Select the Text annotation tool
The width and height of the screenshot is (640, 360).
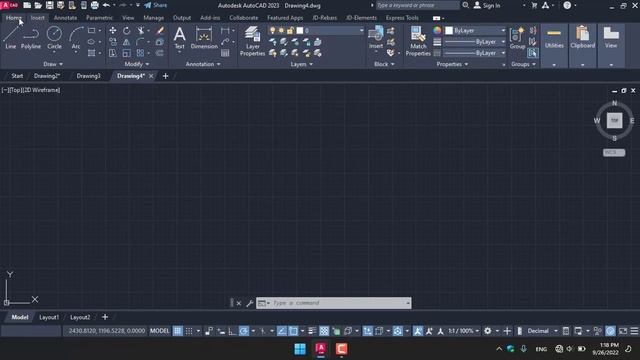pos(180,38)
